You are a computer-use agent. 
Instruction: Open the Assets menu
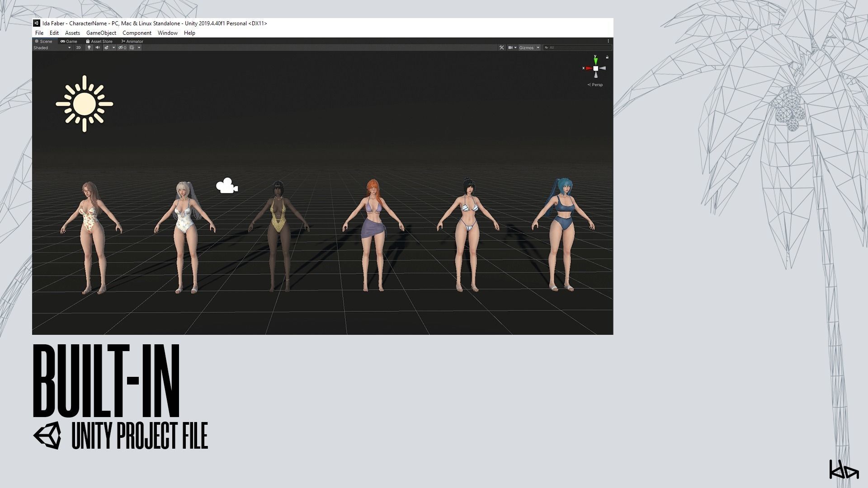[72, 33]
